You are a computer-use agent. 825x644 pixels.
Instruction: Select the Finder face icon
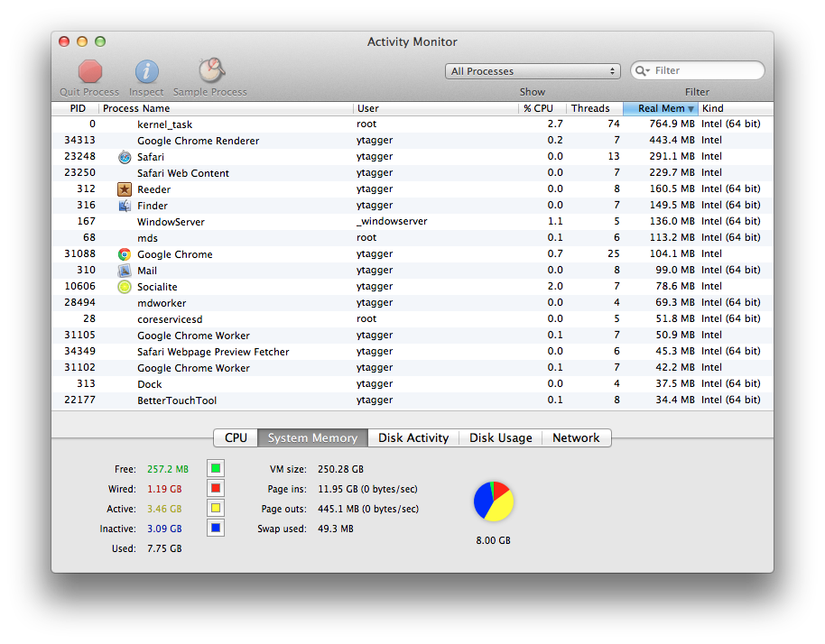click(125, 206)
